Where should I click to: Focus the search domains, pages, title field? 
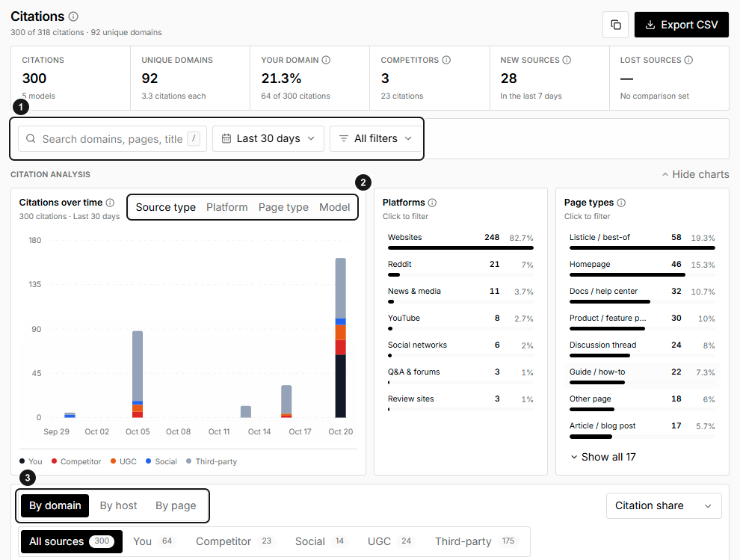coord(112,138)
